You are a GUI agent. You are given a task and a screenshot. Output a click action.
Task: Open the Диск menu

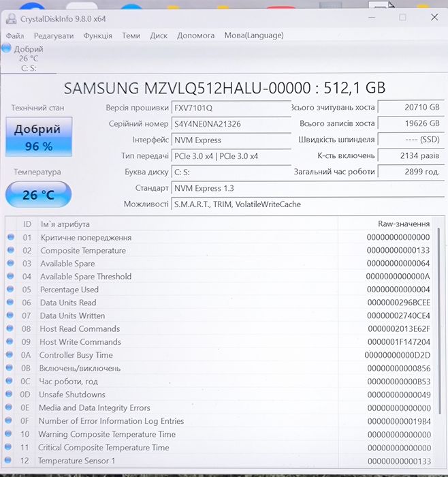click(159, 35)
